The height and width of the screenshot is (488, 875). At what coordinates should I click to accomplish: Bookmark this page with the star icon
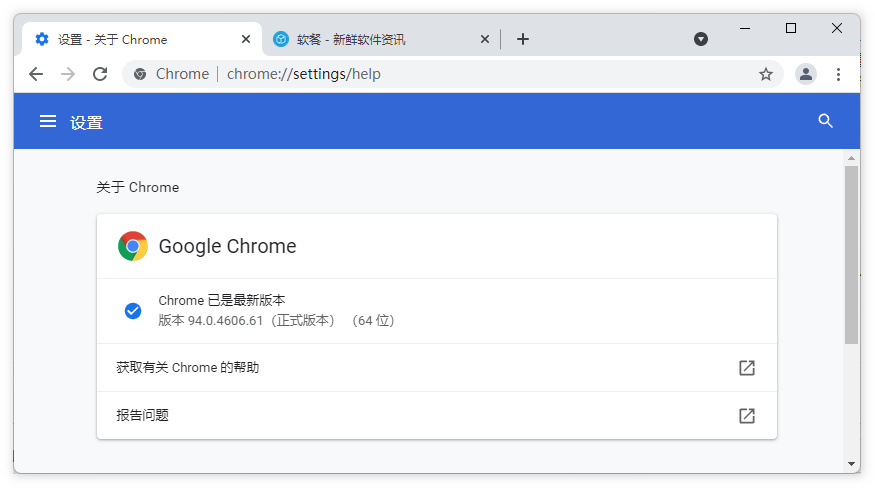pyautogui.click(x=766, y=74)
